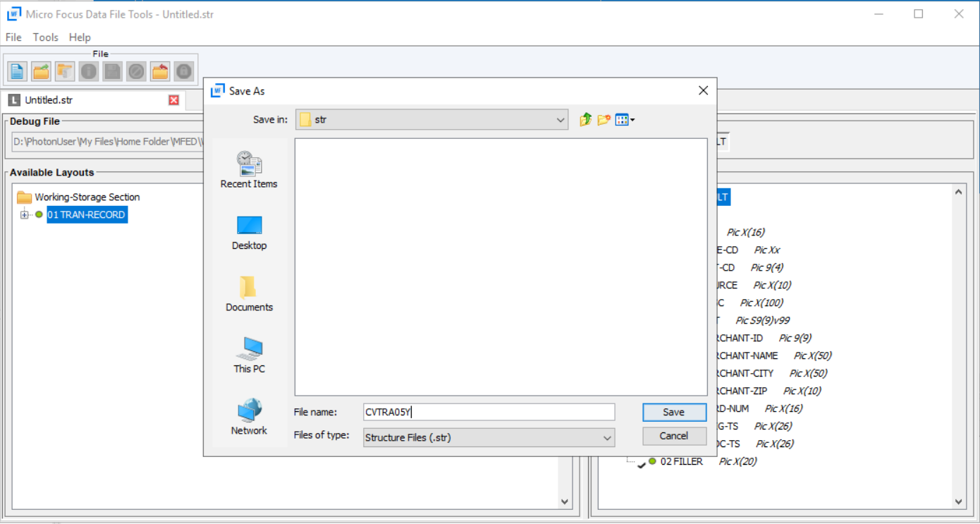980x524 pixels.
Task: Expand the 01 TRAN-RECORD tree node
Action: tap(23, 214)
